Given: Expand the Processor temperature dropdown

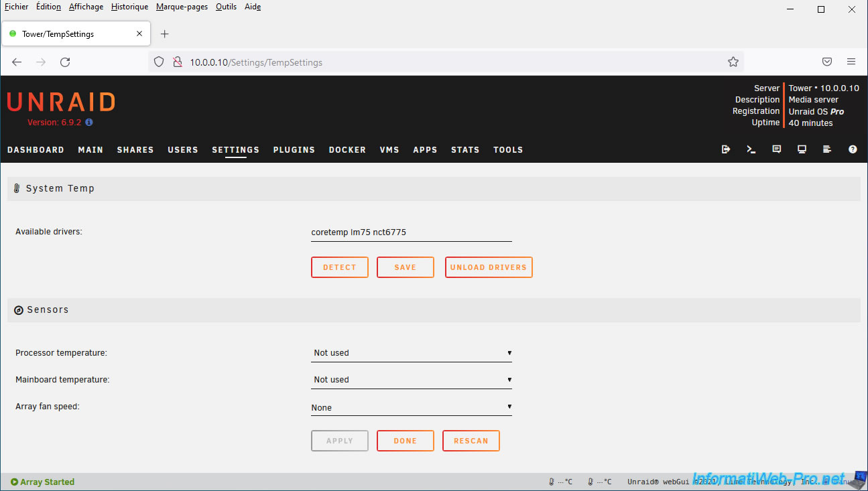Looking at the screenshot, I should [x=411, y=353].
